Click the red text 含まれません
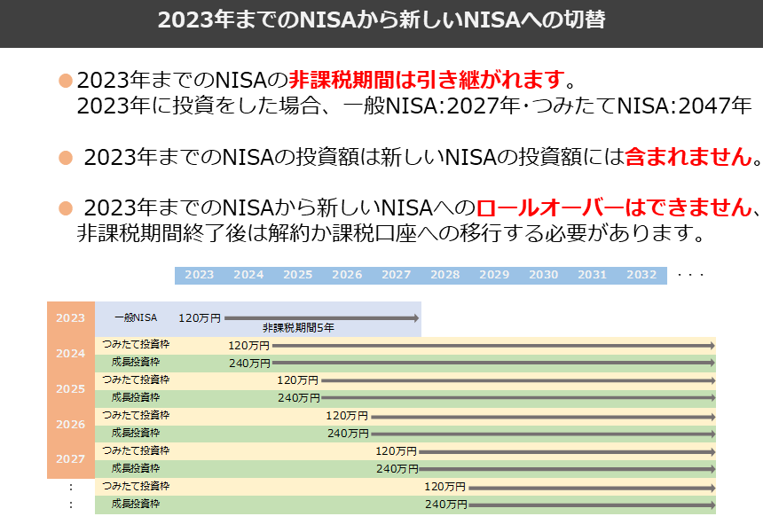Viewport: 763px width, 532px height. point(688,158)
